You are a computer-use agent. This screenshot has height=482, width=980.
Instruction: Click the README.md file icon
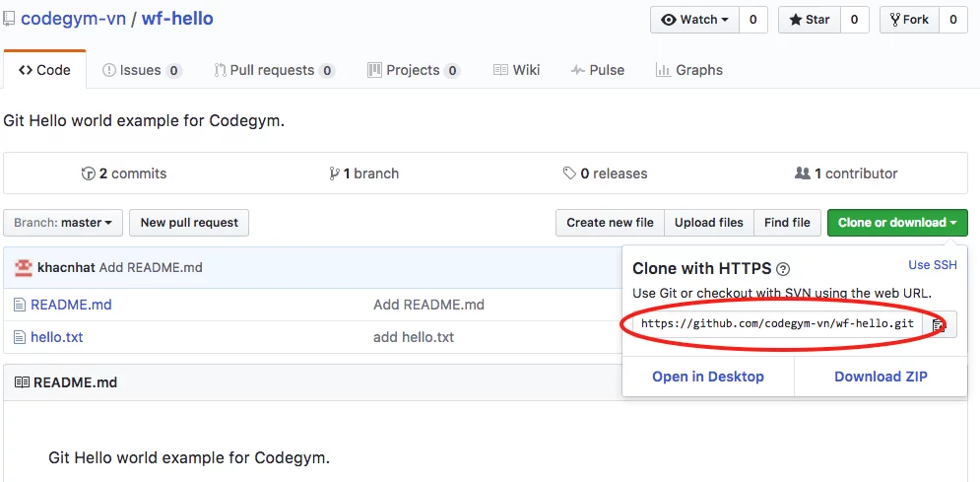point(20,305)
